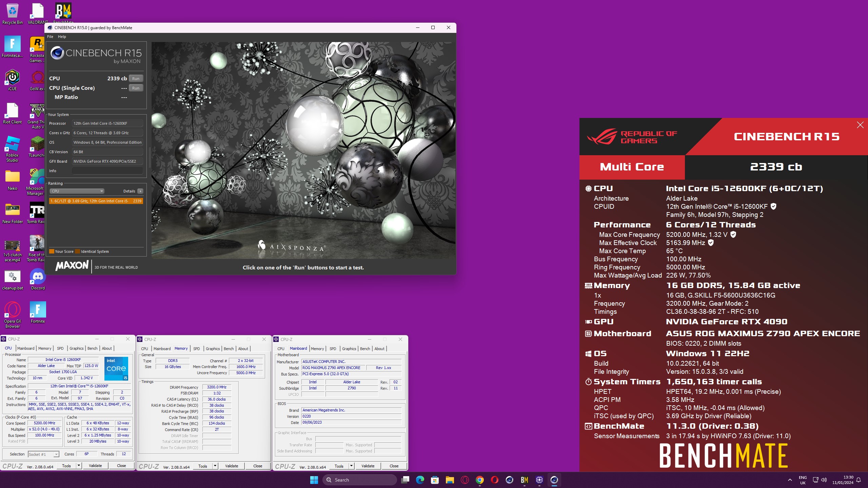Viewport: 868px width, 488px height.
Task: Open File Explorer from the taskbar
Action: (x=450, y=480)
